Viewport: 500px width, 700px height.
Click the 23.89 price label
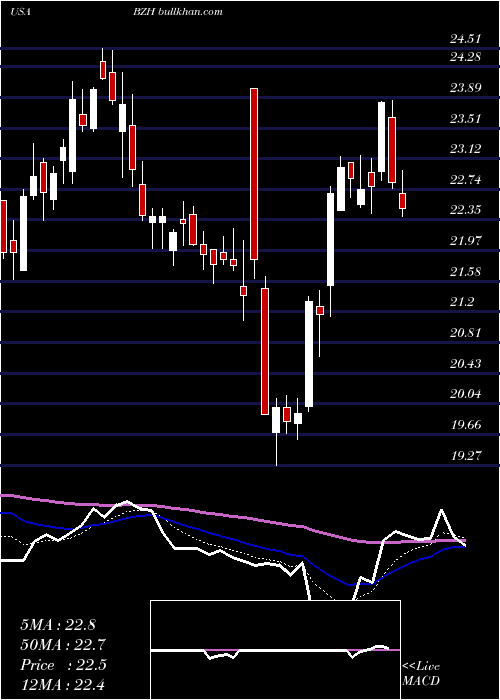click(x=466, y=88)
